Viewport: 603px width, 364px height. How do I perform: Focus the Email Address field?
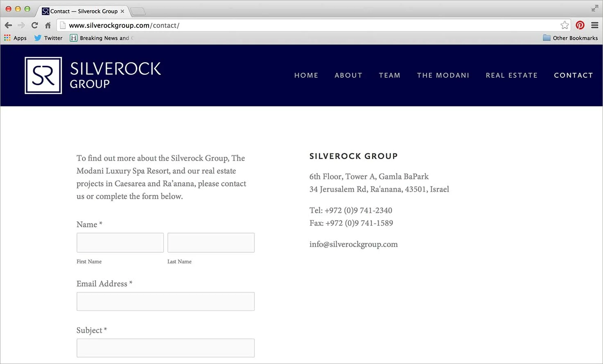pos(165,301)
